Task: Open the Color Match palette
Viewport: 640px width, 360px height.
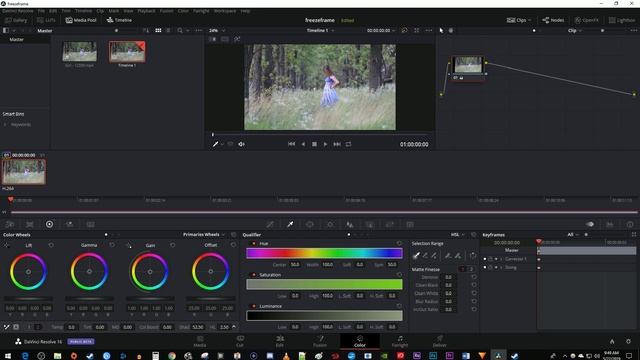Action: tap(29, 224)
